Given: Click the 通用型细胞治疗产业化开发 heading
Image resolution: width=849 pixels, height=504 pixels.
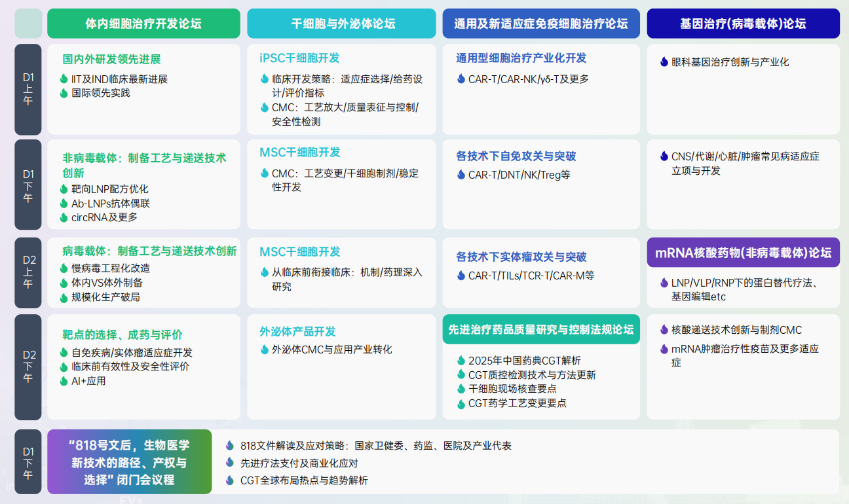Looking at the screenshot, I should 521,58.
